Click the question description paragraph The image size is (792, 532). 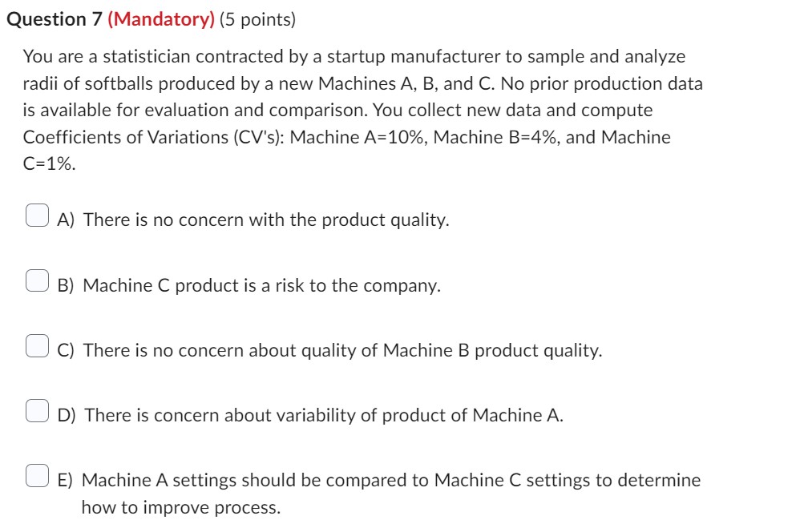361,110
